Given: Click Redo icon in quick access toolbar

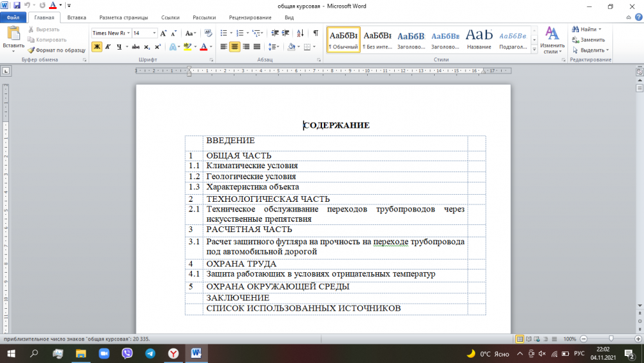Looking at the screenshot, I should pyautogui.click(x=42, y=5).
